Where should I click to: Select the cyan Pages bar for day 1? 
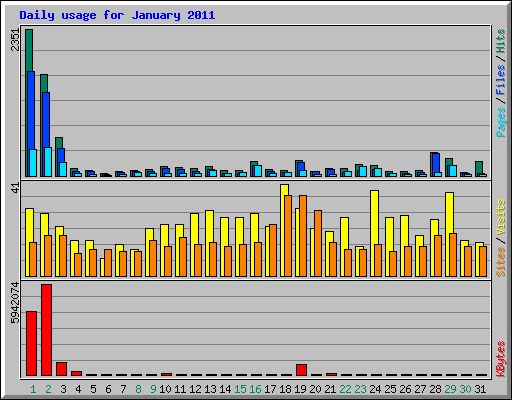coord(33,163)
